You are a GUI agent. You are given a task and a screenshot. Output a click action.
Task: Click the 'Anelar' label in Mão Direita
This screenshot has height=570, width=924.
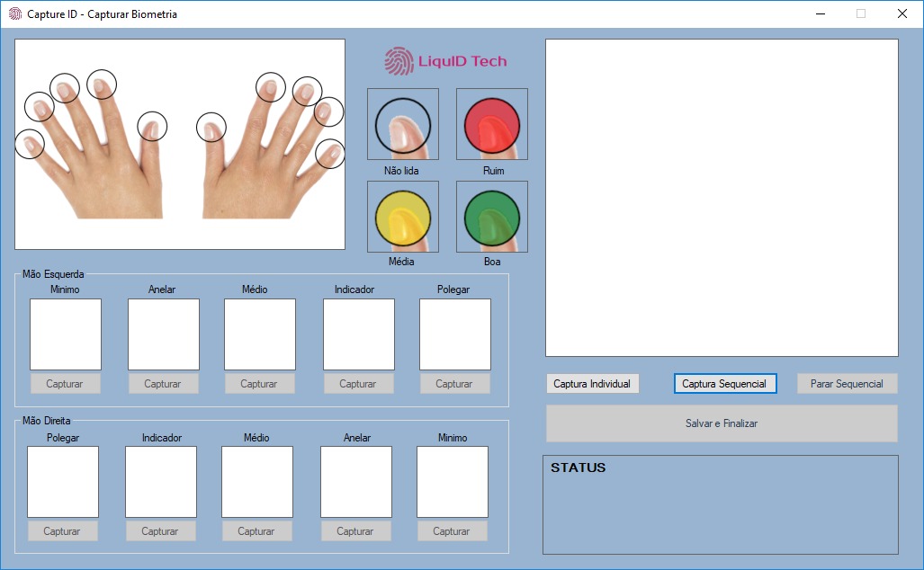pos(357,438)
